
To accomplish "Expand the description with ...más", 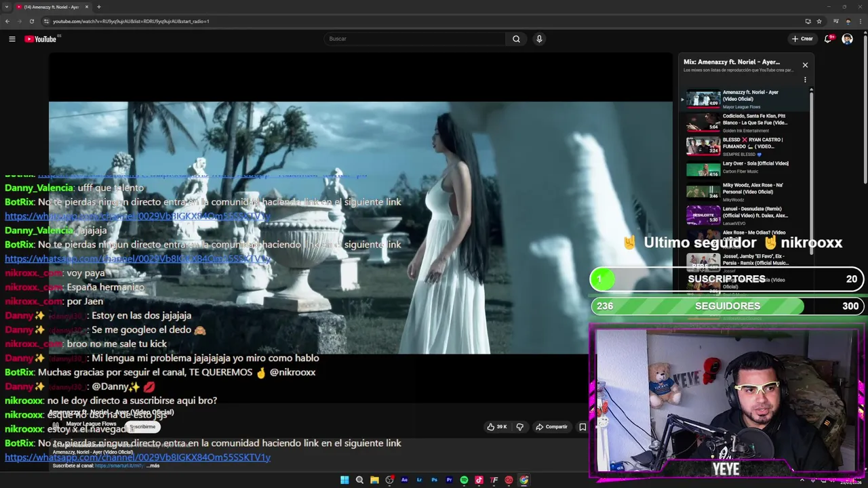I will (x=153, y=466).
